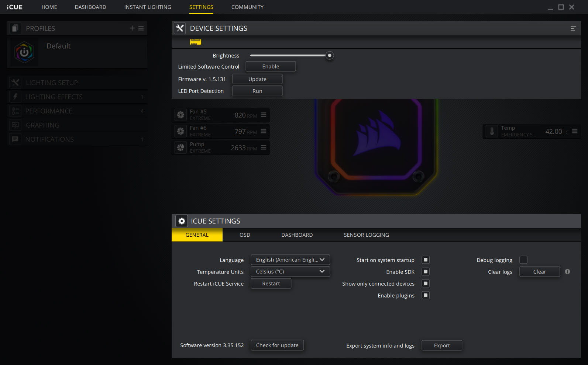Open the Temperature Units dropdown

click(290, 272)
